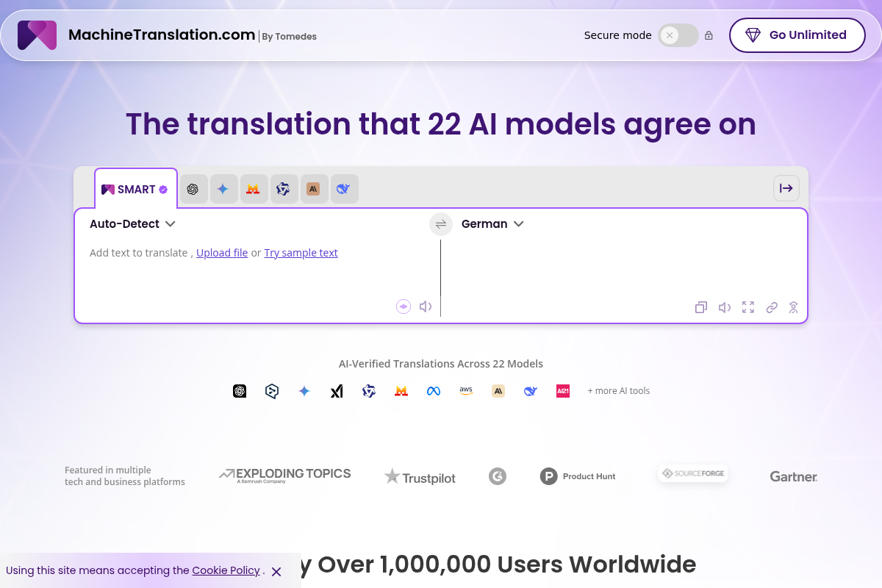Click the Qwen logo in models row
Image resolution: width=882 pixels, height=588 pixels.
[x=369, y=391]
